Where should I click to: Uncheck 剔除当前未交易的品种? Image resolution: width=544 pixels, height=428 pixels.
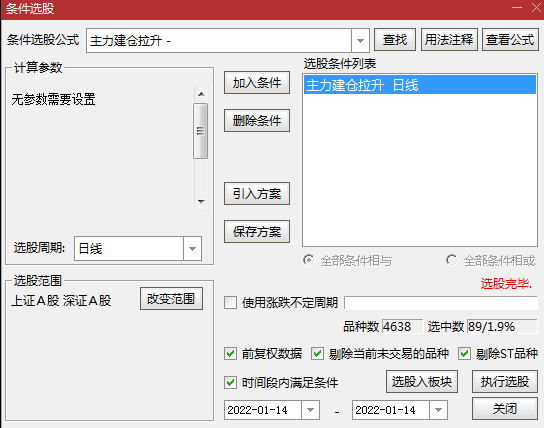click(317, 354)
